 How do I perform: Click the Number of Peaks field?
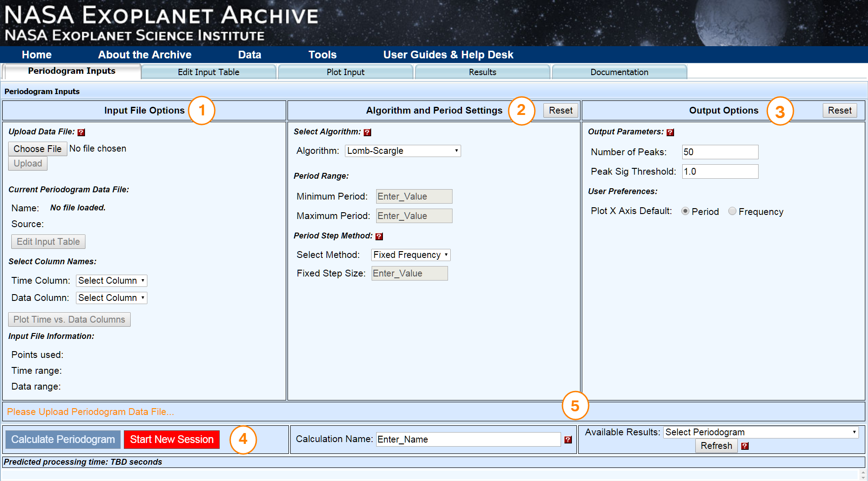(x=720, y=152)
